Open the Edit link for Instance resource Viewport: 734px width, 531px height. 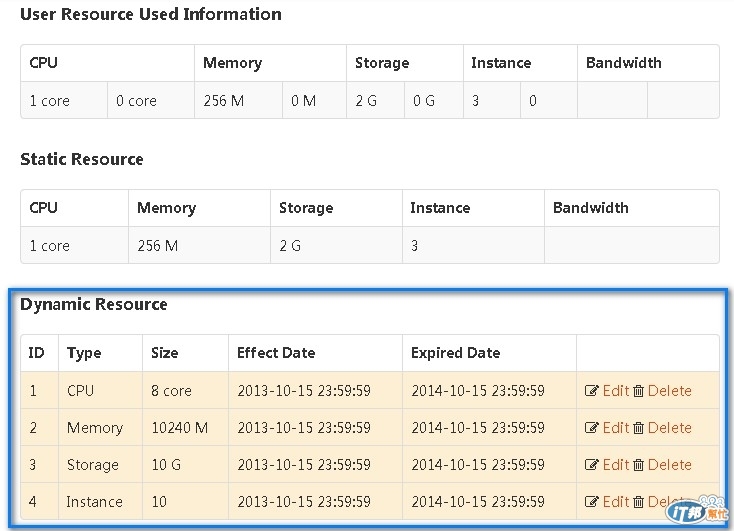(x=615, y=502)
